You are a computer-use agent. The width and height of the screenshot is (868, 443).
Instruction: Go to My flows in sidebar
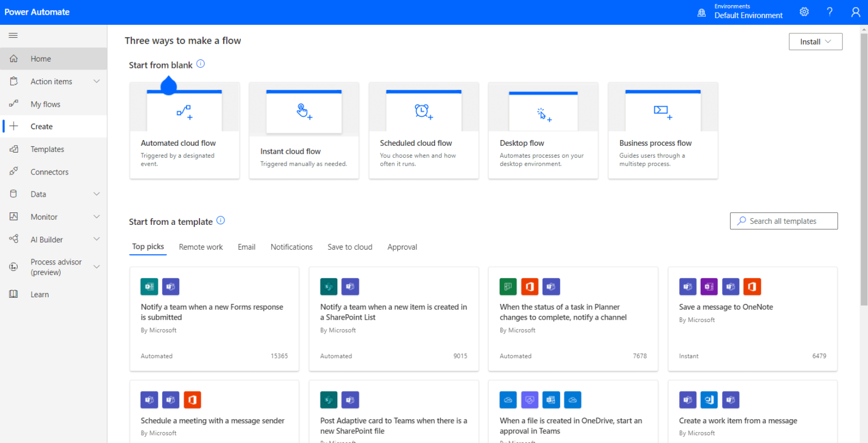pyautogui.click(x=45, y=104)
